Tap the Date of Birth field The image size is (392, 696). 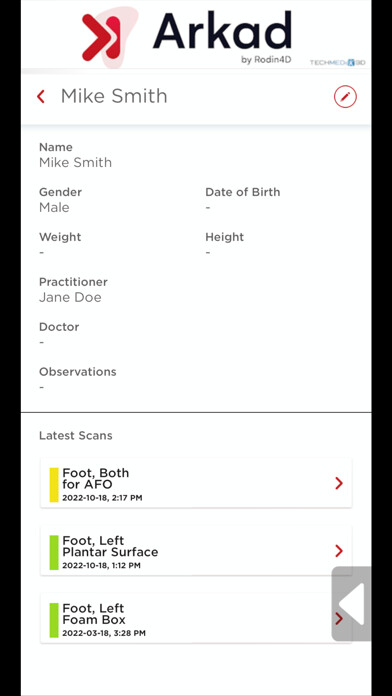243,199
